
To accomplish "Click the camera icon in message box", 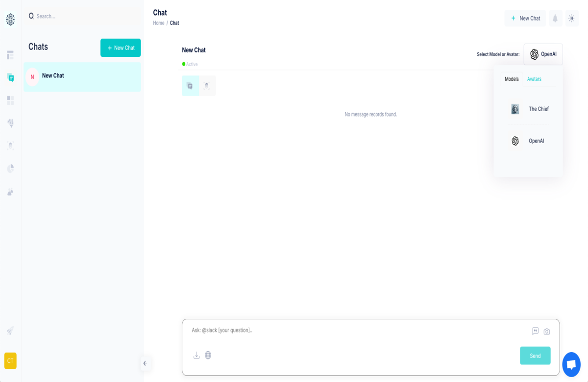I will (x=547, y=332).
